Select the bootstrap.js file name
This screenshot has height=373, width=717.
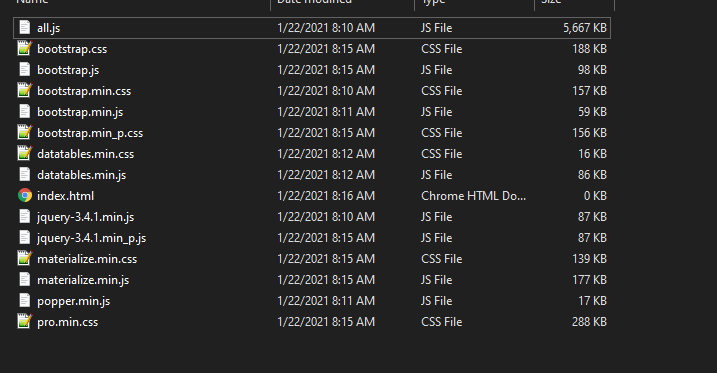click(68, 70)
